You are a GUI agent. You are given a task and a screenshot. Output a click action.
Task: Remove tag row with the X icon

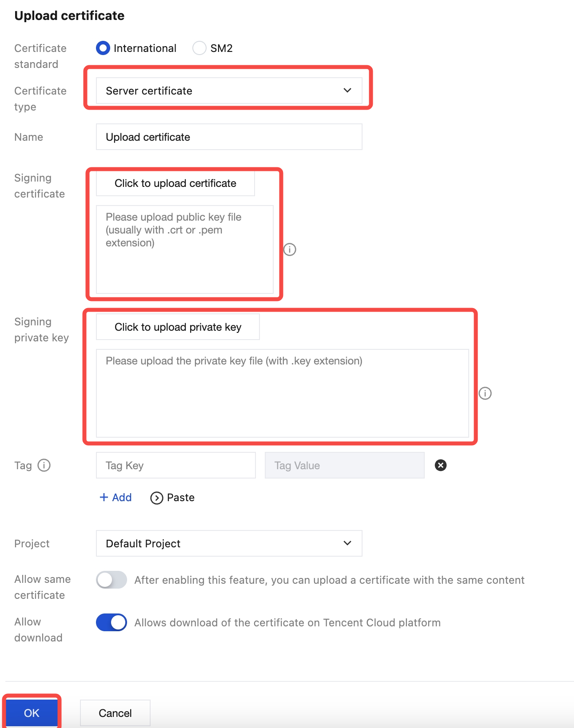tap(440, 465)
